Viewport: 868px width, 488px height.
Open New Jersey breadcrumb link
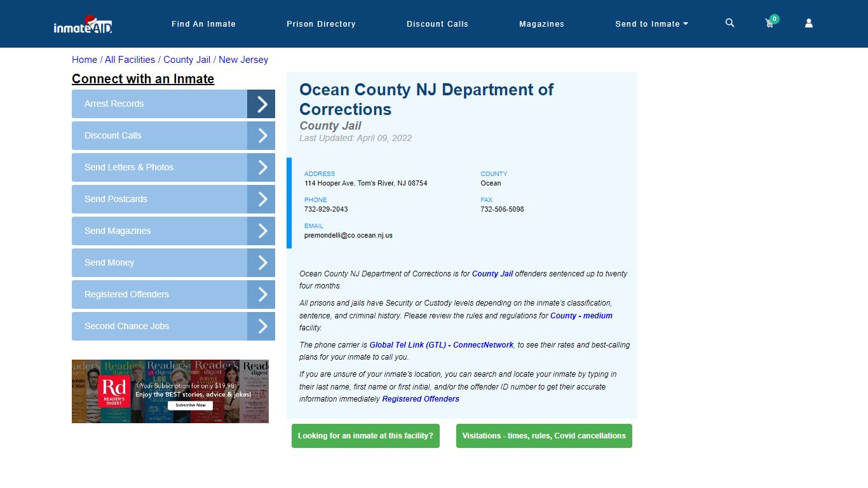click(x=243, y=60)
